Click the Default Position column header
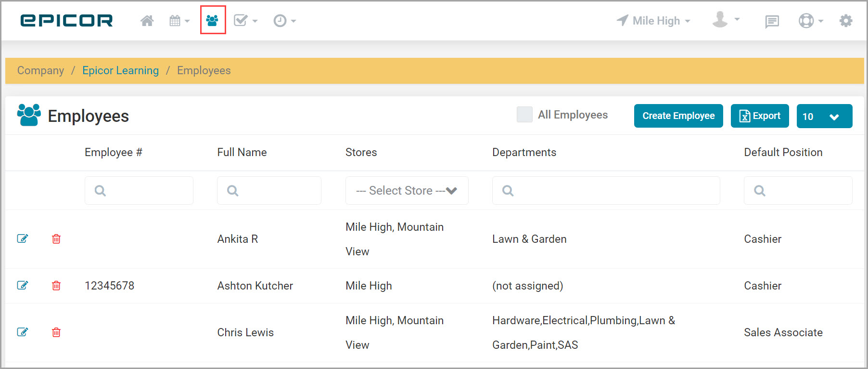This screenshot has height=369, width=868. [783, 152]
